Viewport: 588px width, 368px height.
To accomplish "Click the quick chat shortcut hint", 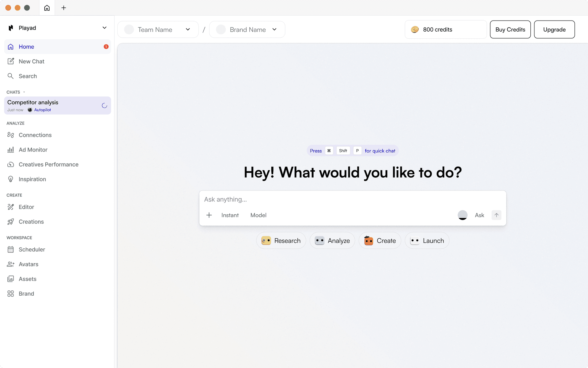I will tap(352, 151).
